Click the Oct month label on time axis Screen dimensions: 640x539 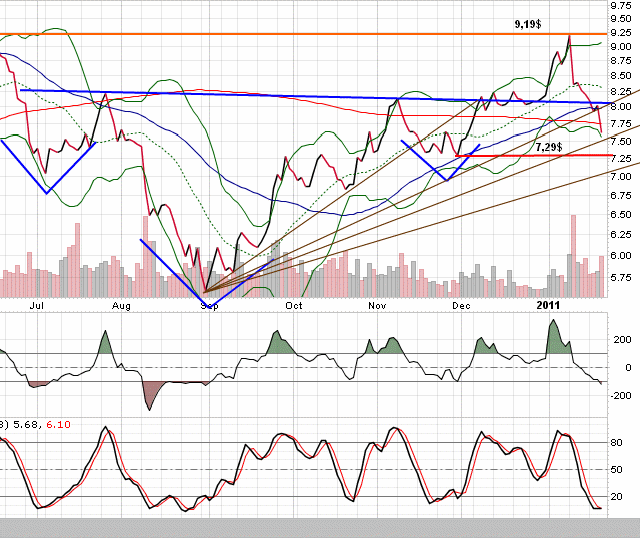[x=294, y=304]
